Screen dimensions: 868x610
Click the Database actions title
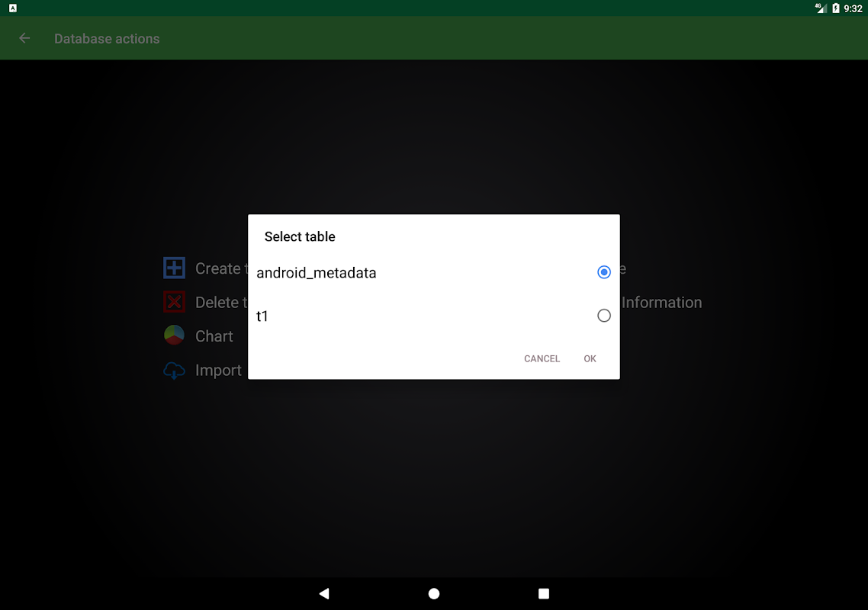(107, 39)
